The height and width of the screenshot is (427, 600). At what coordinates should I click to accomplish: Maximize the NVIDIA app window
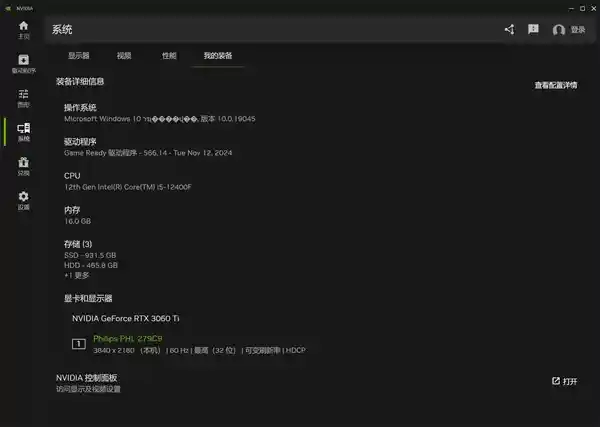[582, 8]
